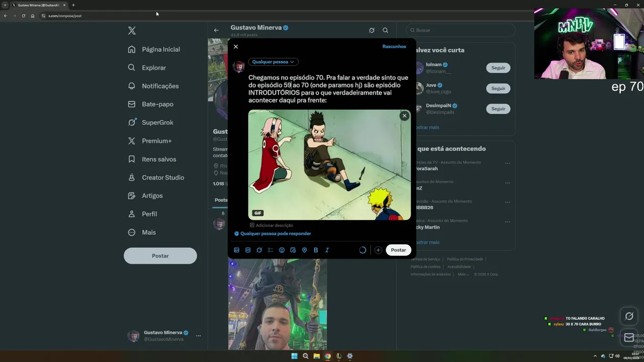Open Página Inicial in sidebar

[x=154, y=49]
